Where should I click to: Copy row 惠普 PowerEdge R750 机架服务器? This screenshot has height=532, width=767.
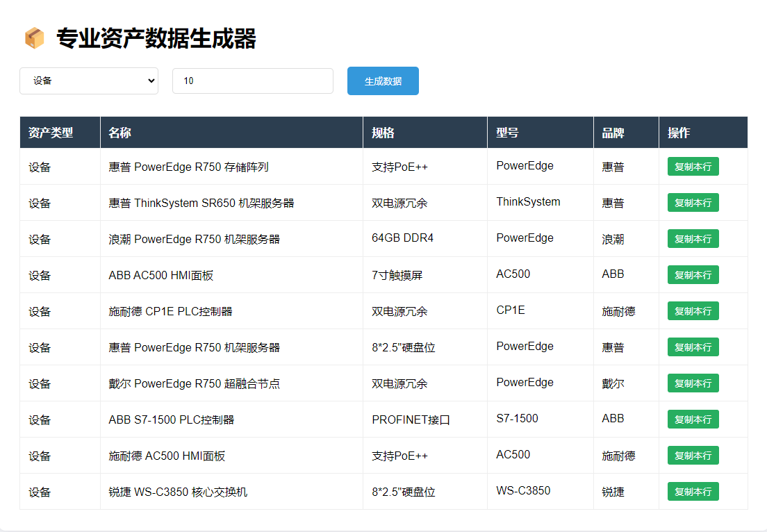[693, 347]
